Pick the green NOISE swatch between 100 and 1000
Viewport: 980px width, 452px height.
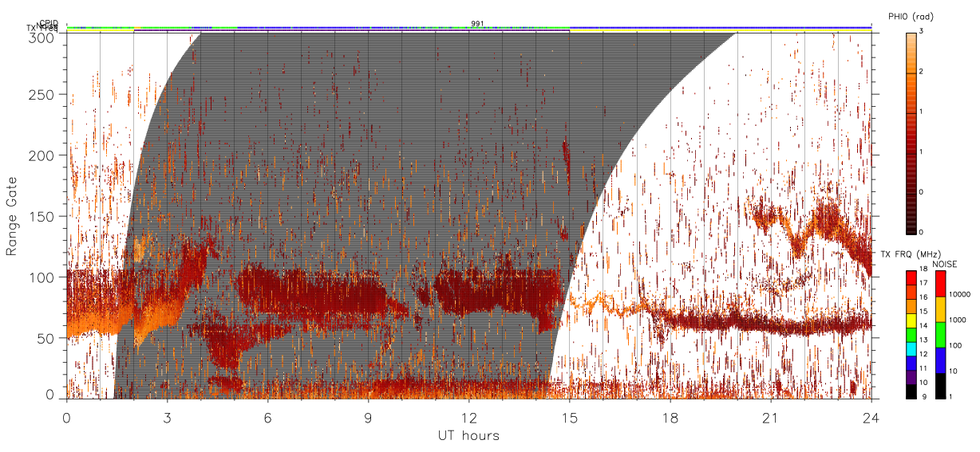(940, 335)
